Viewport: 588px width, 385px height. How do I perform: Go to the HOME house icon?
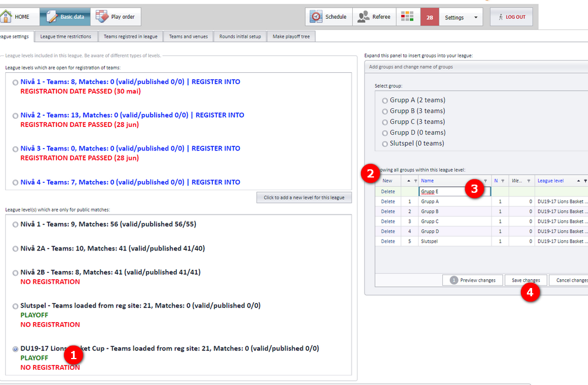pyautogui.click(x=6, y=16)
